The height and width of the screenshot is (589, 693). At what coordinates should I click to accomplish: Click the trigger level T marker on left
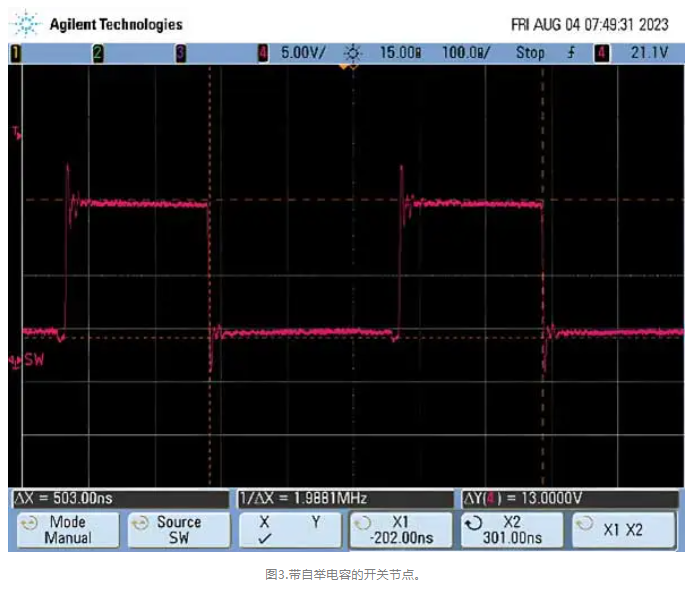point(15,133)
